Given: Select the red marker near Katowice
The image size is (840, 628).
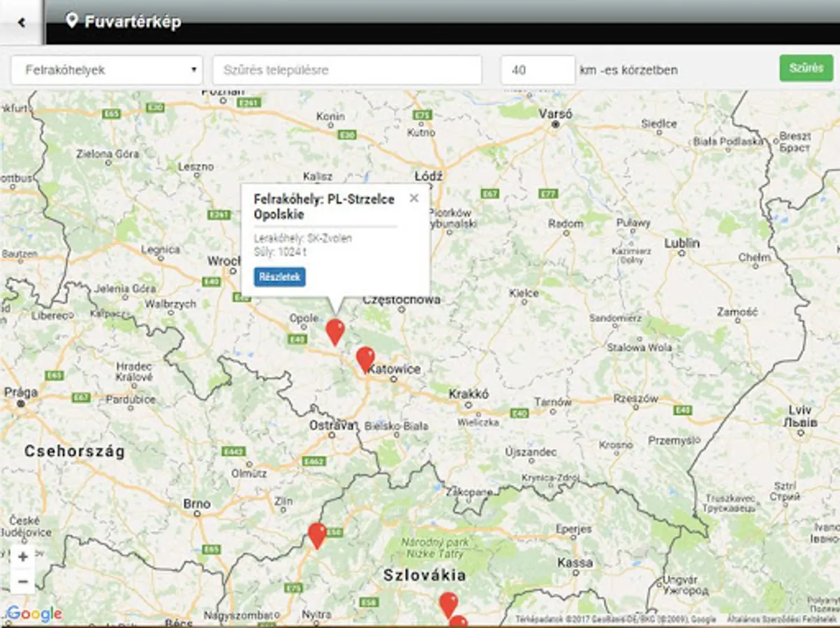Looking at the screenshot, I should coord(365,359).
